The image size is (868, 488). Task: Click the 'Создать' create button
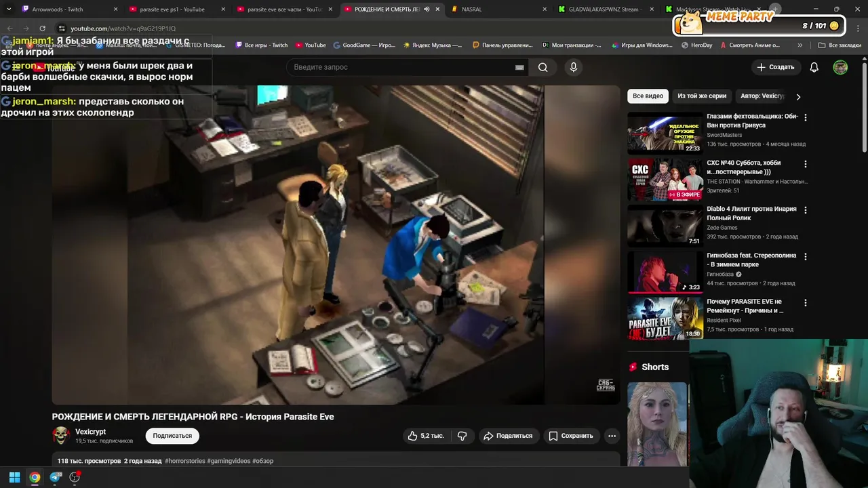coord(775,67)
